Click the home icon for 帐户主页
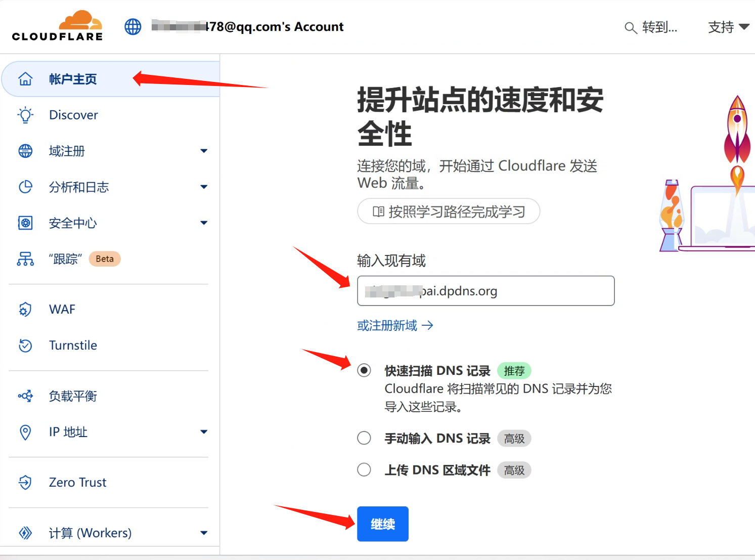Image resolution: width=755 pixels, height=560 pixels. click(25, 79)
